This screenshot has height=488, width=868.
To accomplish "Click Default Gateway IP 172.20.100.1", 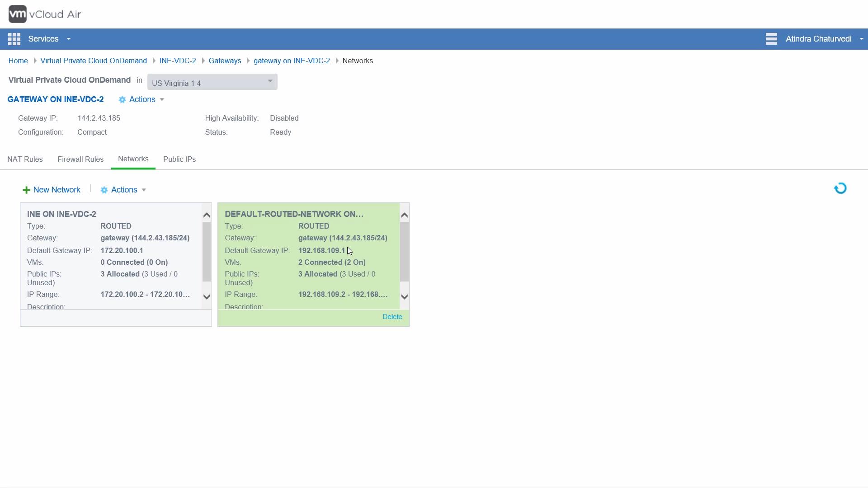I will (122, 250).
